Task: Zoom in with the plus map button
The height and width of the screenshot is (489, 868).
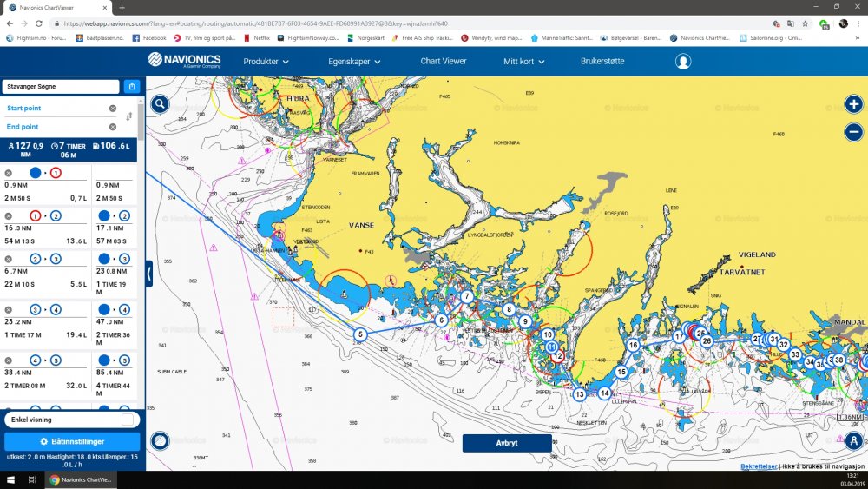Action: [x=853, y=104]
